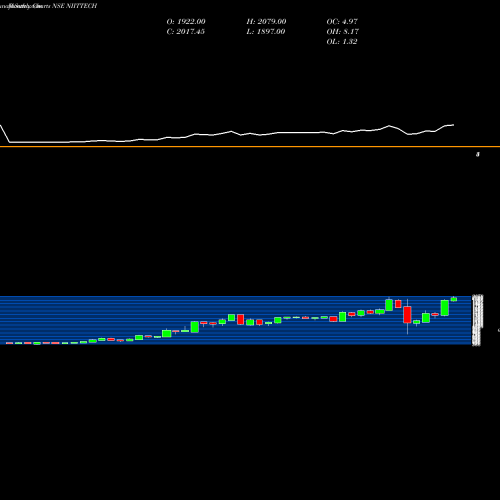
Task: Select the low value L: 1897.00
Action: (266, 32)
